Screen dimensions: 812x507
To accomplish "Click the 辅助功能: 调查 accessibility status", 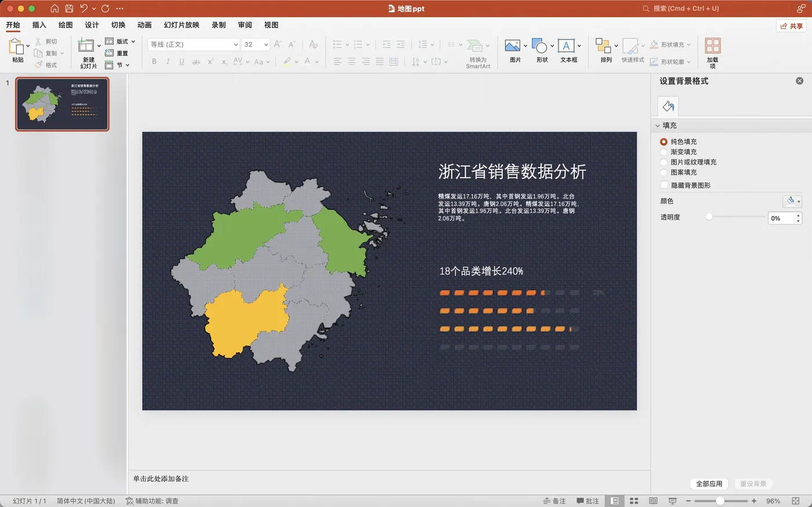I will [152, 501].
